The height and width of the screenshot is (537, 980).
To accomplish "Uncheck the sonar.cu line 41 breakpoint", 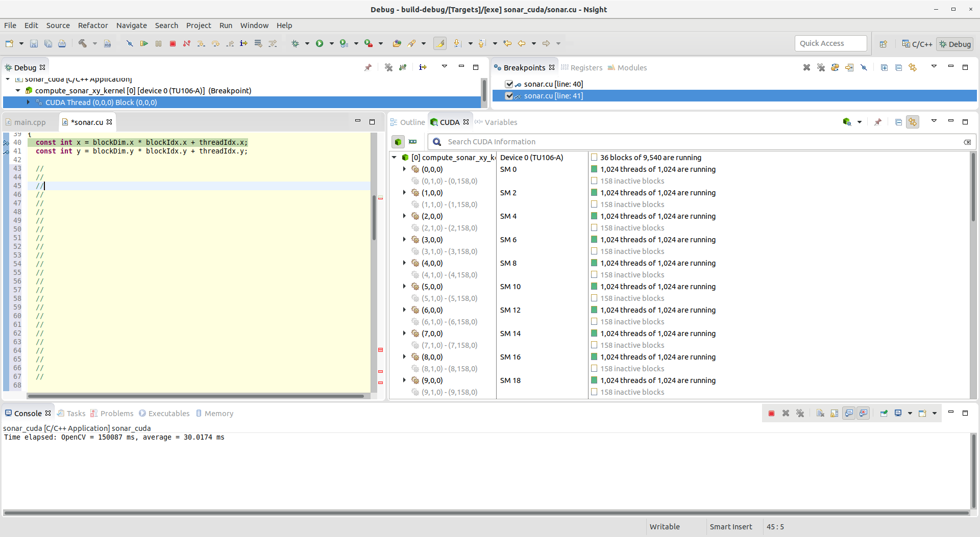I will [509, 96].
